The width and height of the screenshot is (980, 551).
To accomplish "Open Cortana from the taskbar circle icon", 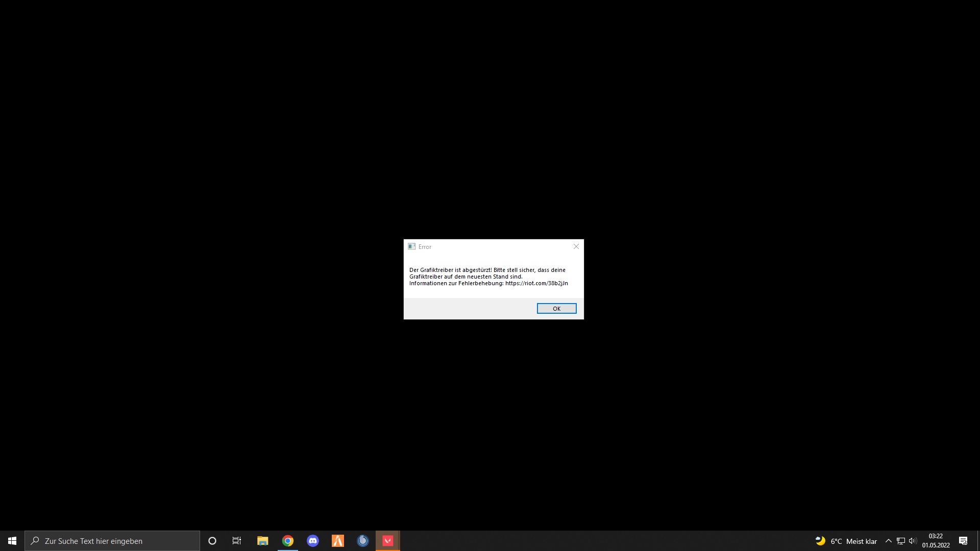I will (x=212, y=541).
